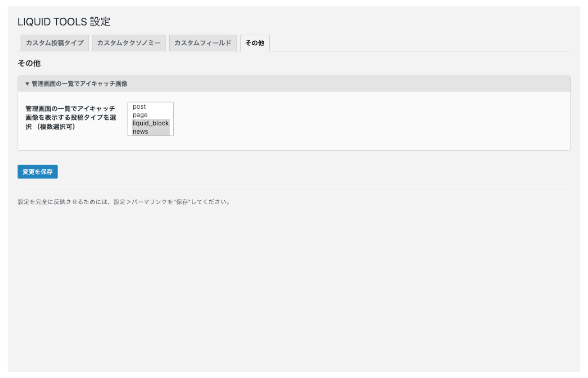The image size is (588, 378).
Task: Collapse the 管理画面の一覧でアイキャッチ画像 section
Action: [x=294, y=84]
